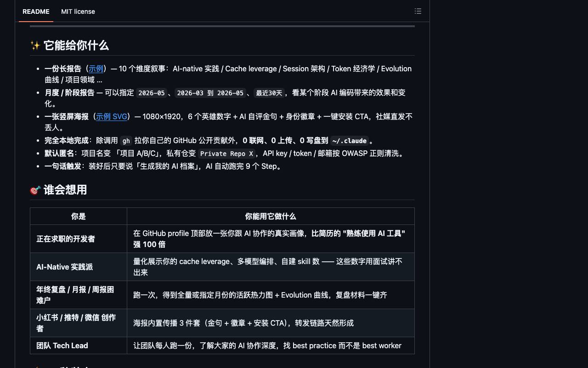Open the 示例 SVG poster link
This screenshot has width=588, height=368.
[111, 116]
